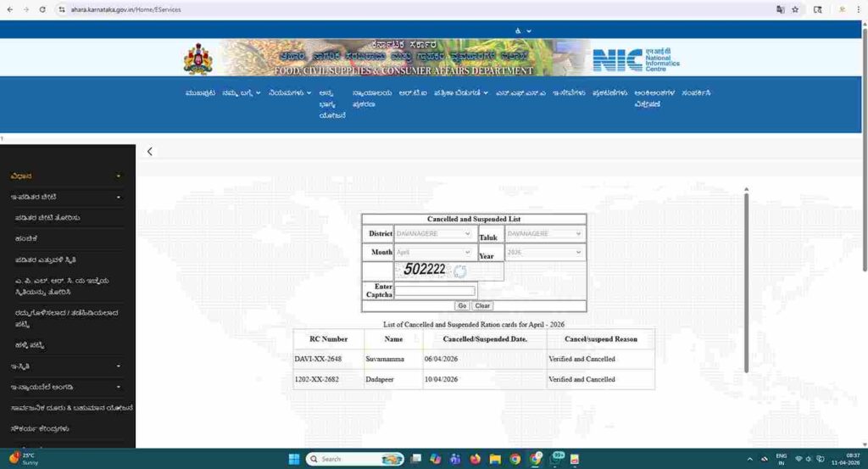Open Task View on taskbar
This screenshot has height=469, width=868.
click(415, 459)
